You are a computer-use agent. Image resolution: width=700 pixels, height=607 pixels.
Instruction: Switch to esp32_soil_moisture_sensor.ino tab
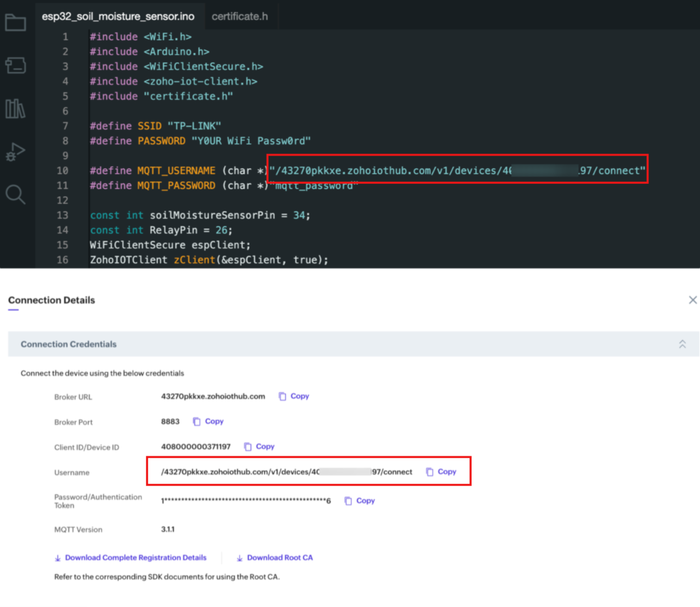click(118, 16)
